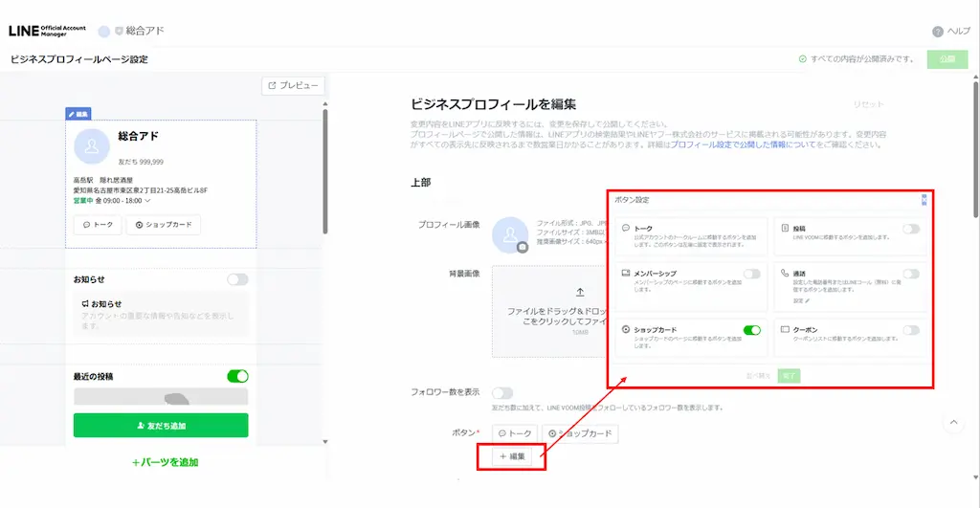Open the プレビュー button
Viewport: 980px width, 508px height.
pos(293,85)
